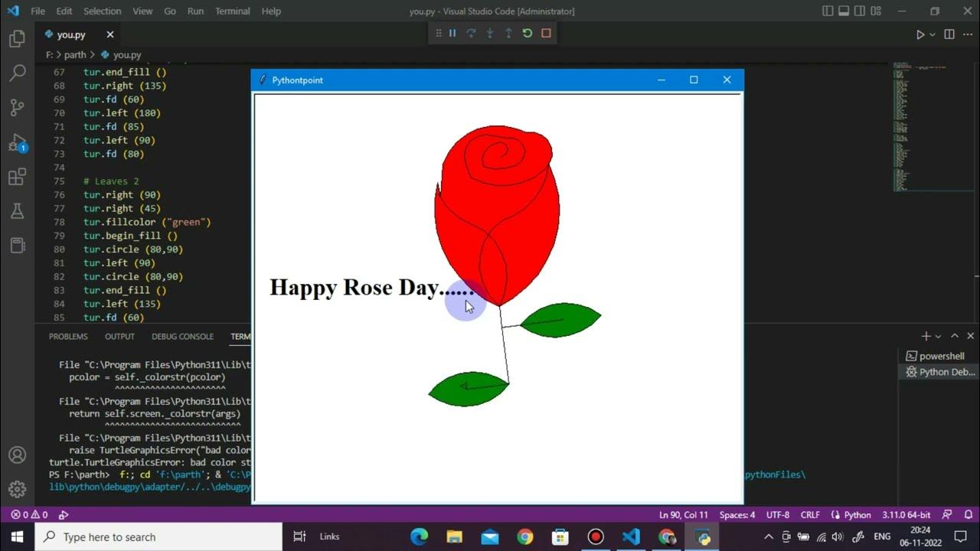The height and width of the screenshot is (551, 980).
Task: Open Run and Debug view in activity bar
Action: pos(17,143)
